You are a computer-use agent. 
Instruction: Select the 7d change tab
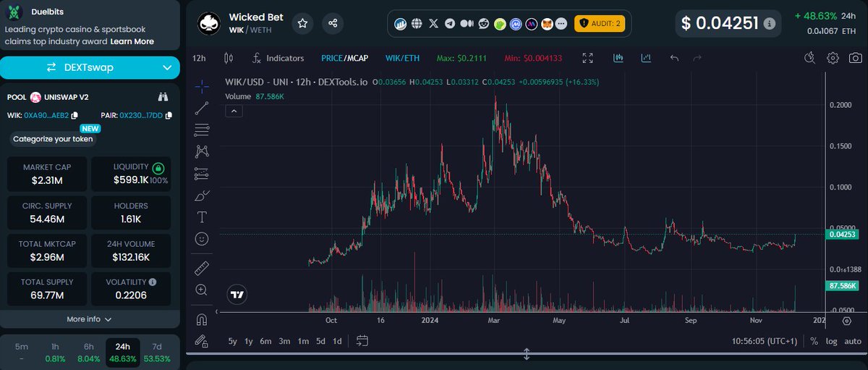pyautogui.click(x=157, y=352)
